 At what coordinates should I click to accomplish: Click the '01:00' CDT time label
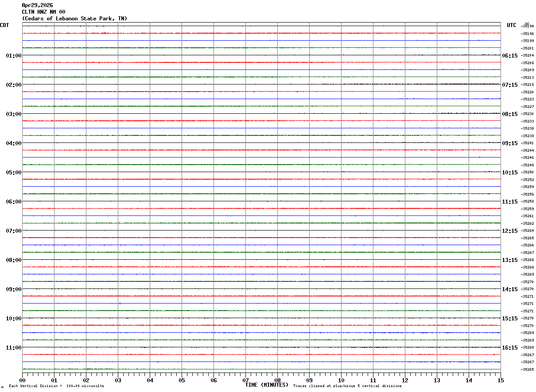coord(14,56)
